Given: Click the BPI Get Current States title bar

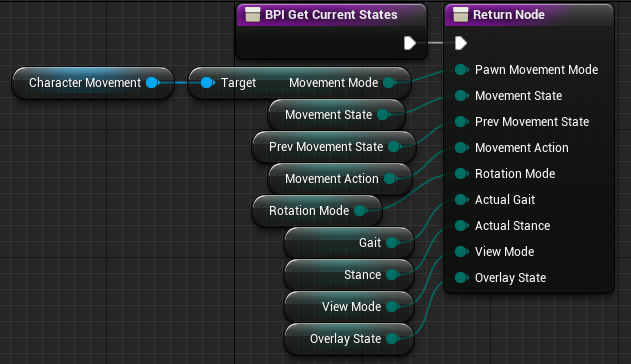Looking at the screenshot, I should [x=331, y=15].
